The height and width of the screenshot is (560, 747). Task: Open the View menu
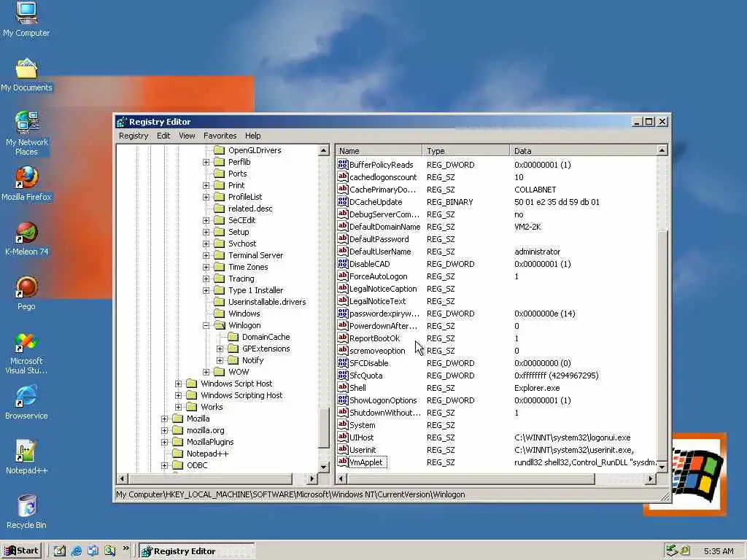(x=187, y=136)
